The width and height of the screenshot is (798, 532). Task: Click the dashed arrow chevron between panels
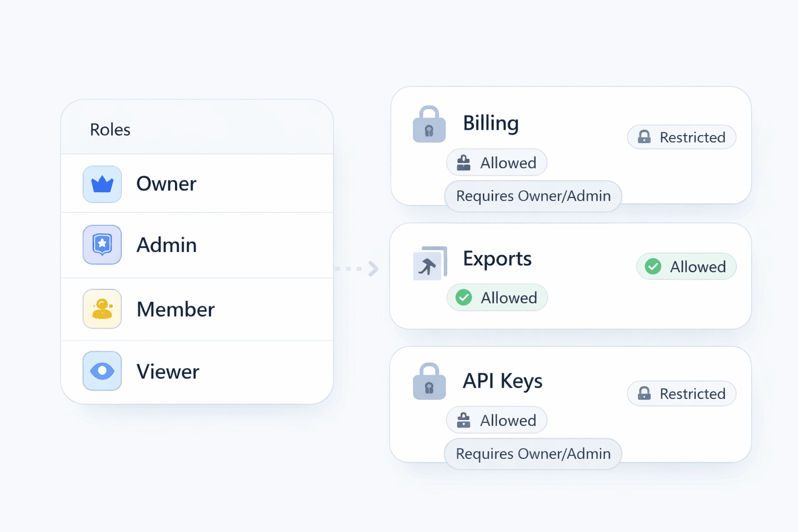373,269
